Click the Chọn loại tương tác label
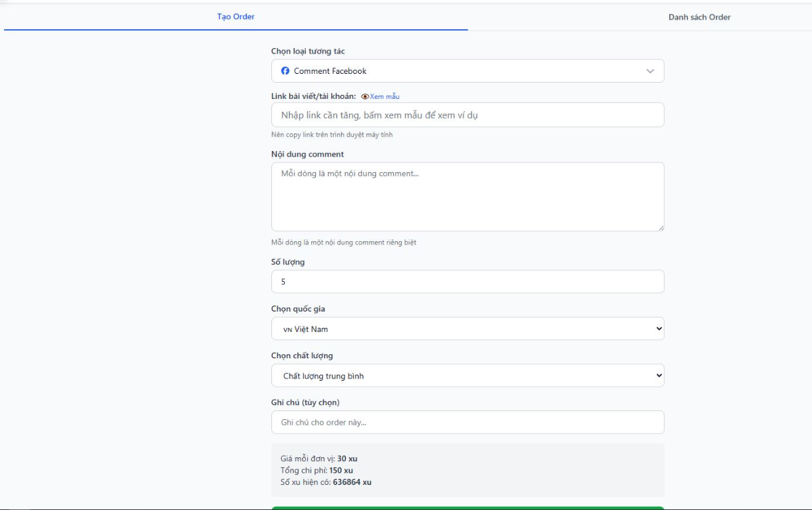Screen dimensions: 812x510 pyautogui.click(x=308, y=51)
